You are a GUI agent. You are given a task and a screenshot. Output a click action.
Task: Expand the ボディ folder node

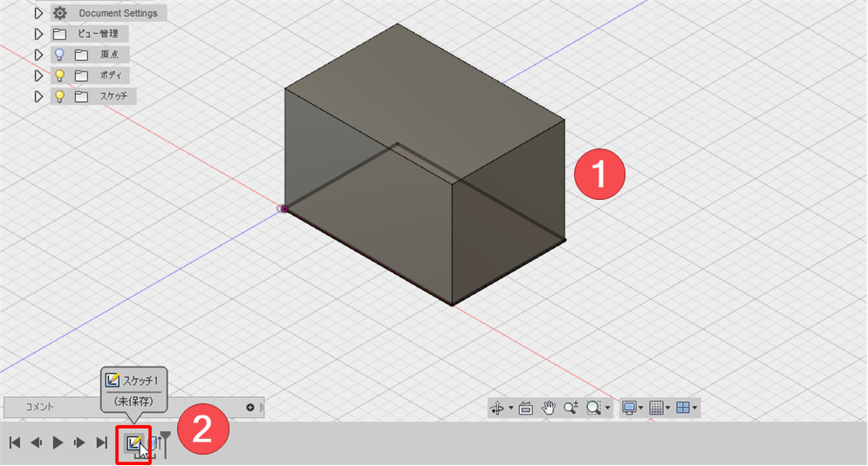(x=38, y=75)
